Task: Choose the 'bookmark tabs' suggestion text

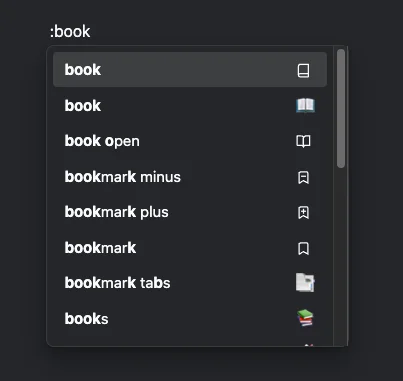Action: click(x=117, y=283)
